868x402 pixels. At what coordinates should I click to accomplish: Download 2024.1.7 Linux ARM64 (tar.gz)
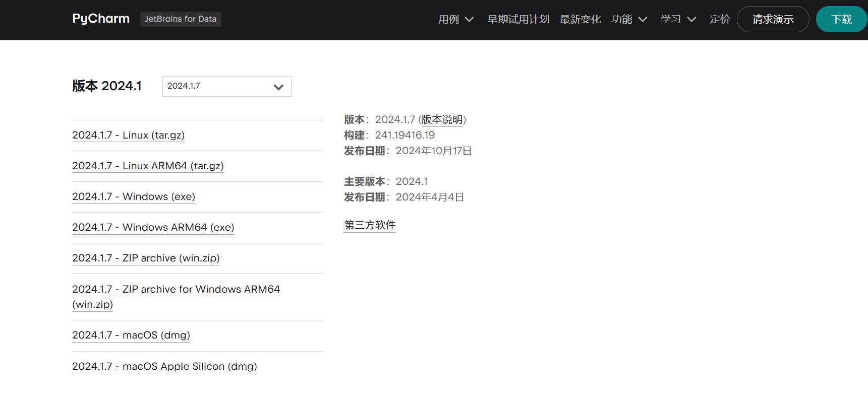[x=148, y=166]
